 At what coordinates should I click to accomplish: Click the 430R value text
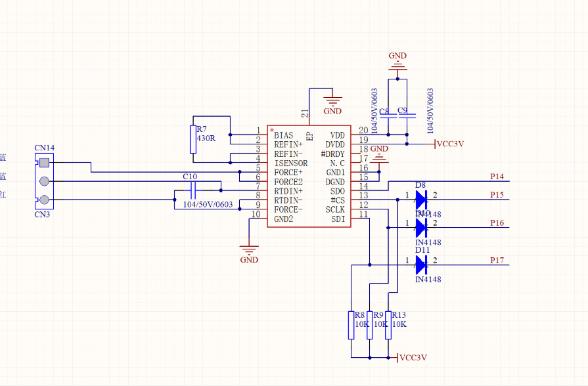tap(206, 139)
